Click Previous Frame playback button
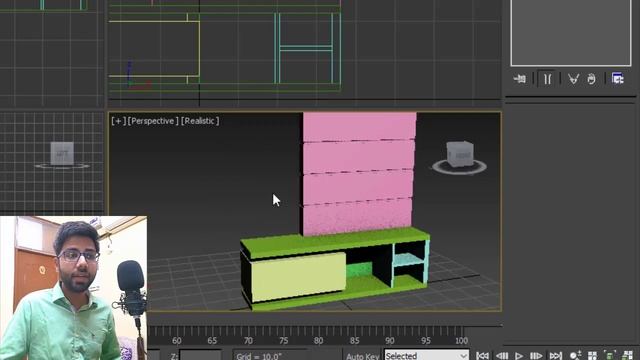The width and height of the screenshot is (640, 360). click(x=502, y=356)
